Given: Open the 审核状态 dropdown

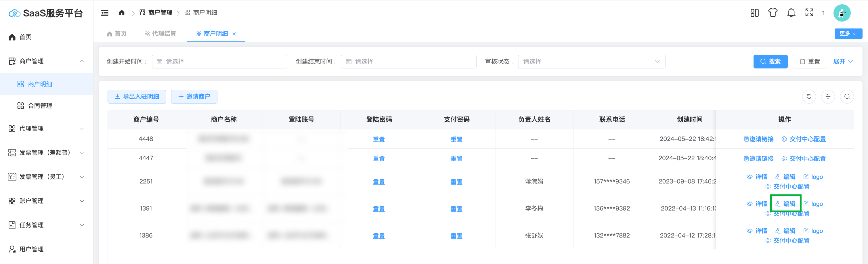Looking at the screenshot, I should pyautogui.click(x=591, y=62).
